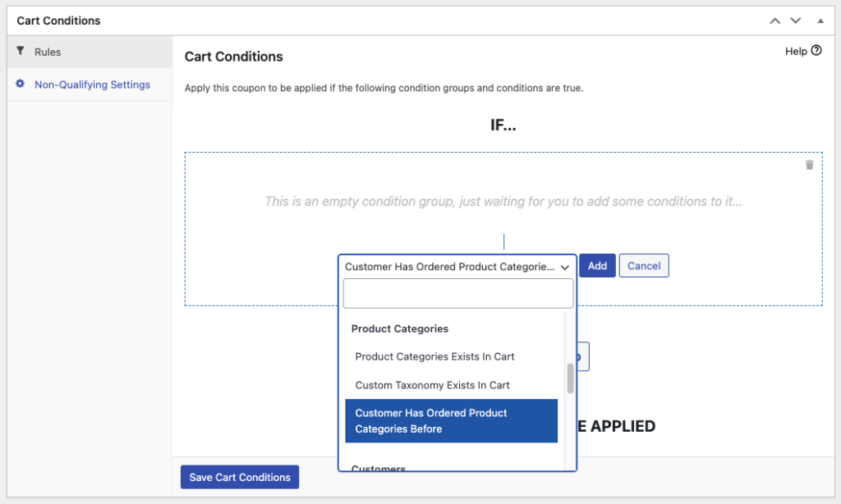Click the gear icon beside Non-Qualifying Settings
Screen dimensions: 841x504
tap(21, 84)
